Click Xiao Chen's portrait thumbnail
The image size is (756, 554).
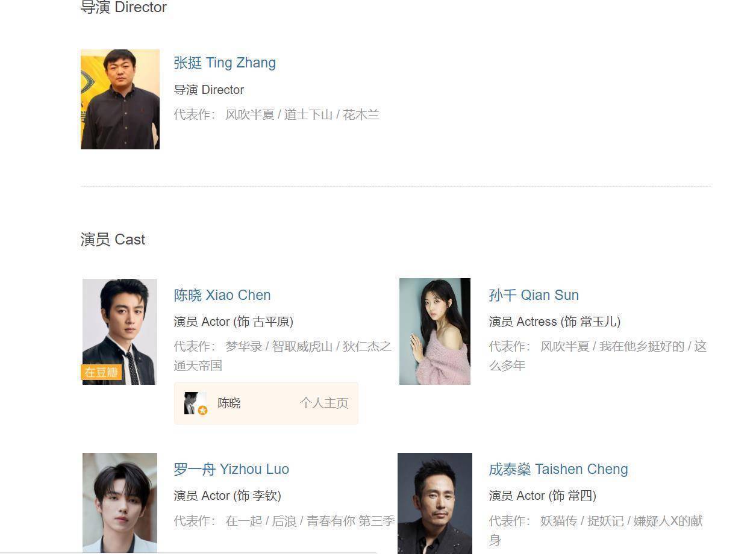coord(120,332)
